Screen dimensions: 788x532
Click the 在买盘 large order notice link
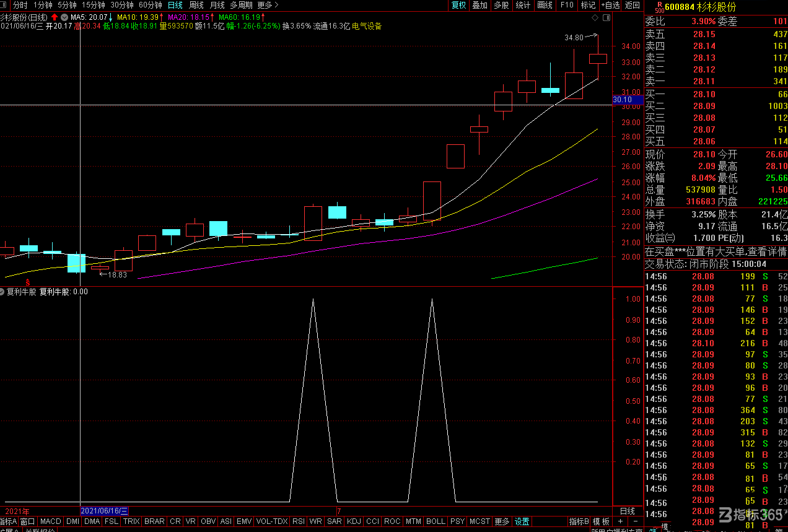click(x=716, y=252)
